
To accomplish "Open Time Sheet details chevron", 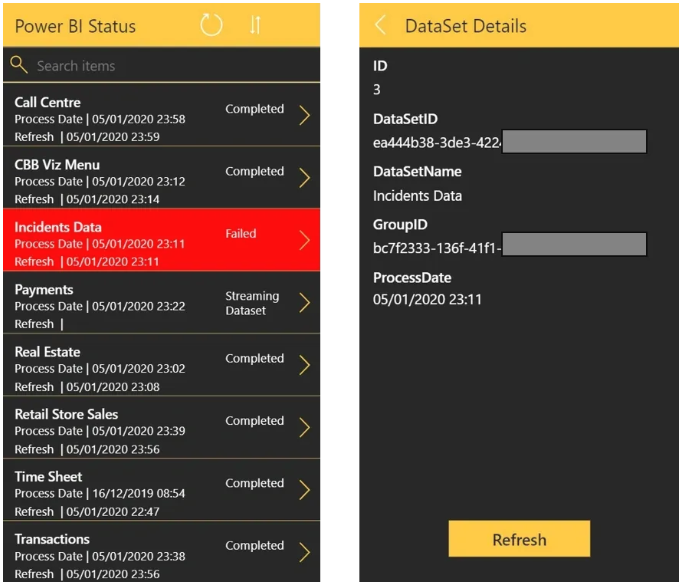I will coord(304,490).
